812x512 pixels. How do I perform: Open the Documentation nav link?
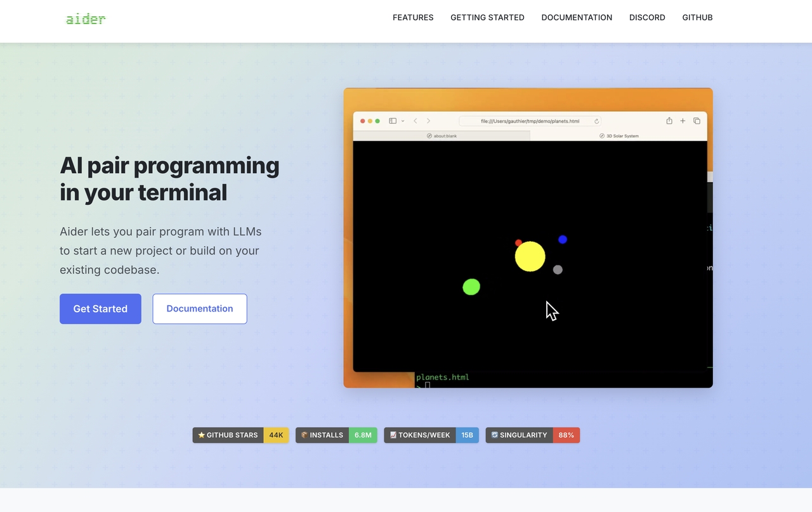pyautogui.click(x=577, y=18)
